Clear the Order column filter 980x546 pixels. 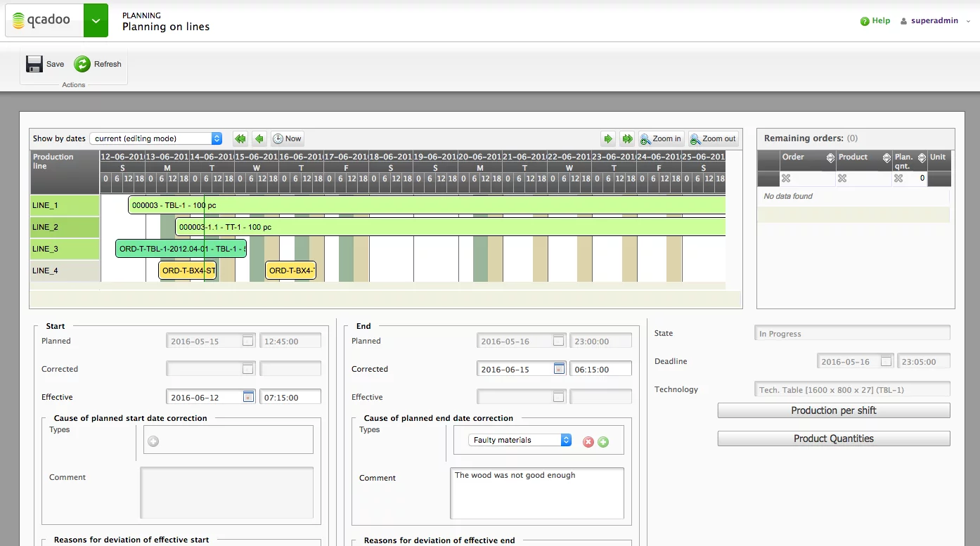click(x=786, y=178)
